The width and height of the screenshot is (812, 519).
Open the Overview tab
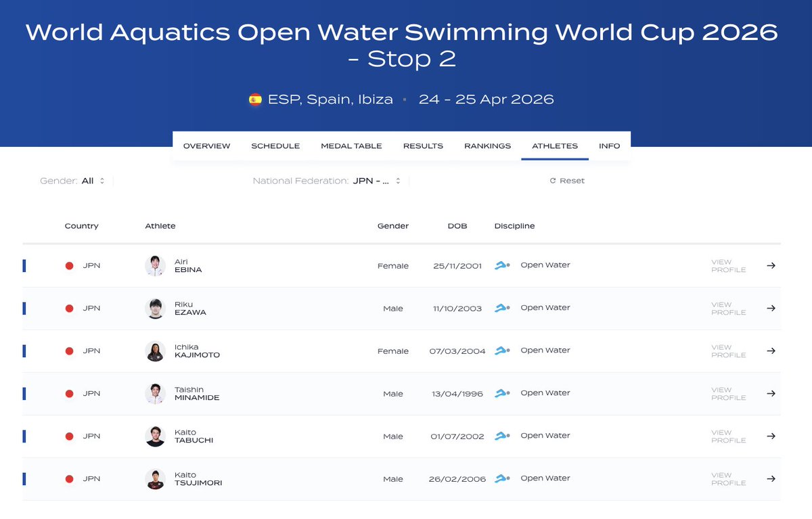coord(206,145)
